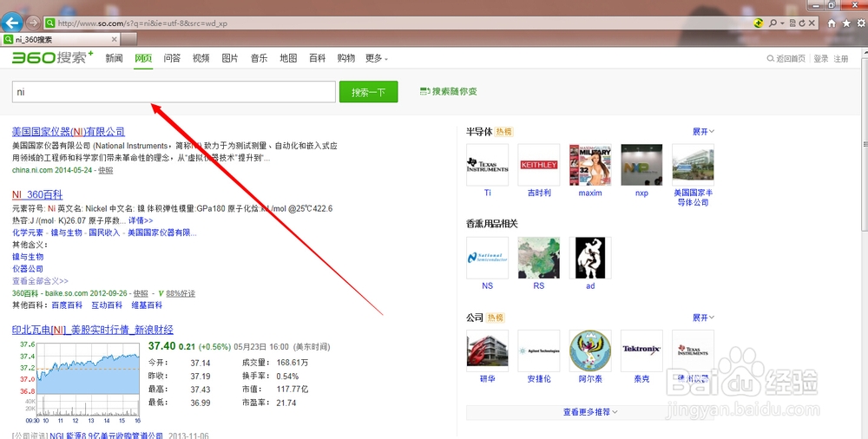This screenshot has height=439, width=868.
Task: Refresh the page with the reload icon
Action: [x=802, y=23]
